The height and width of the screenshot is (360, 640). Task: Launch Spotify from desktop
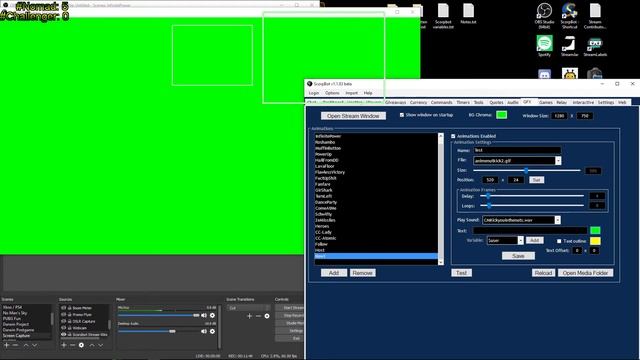pos(544,45)
